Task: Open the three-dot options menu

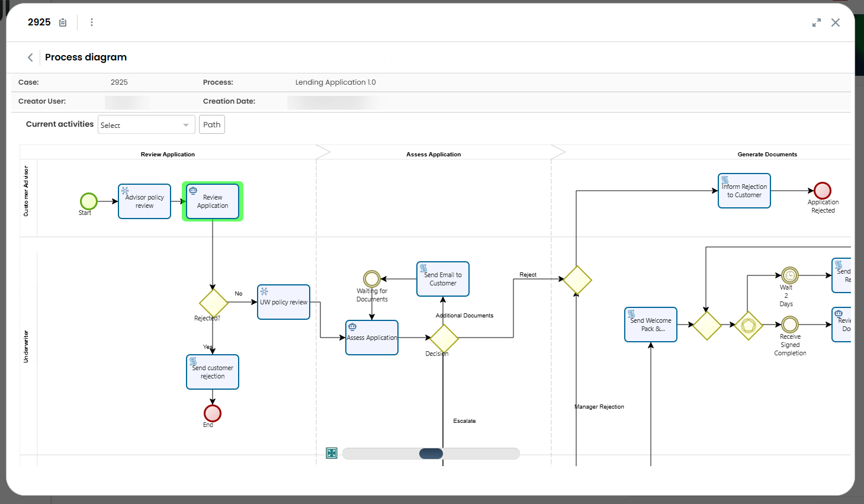Action: [x=92, y=22]
